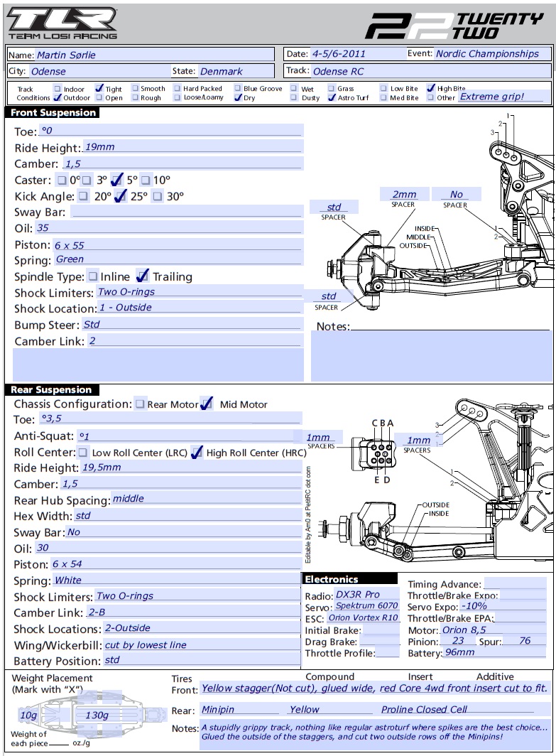Edit Spur field 76

tap(524, 641)
